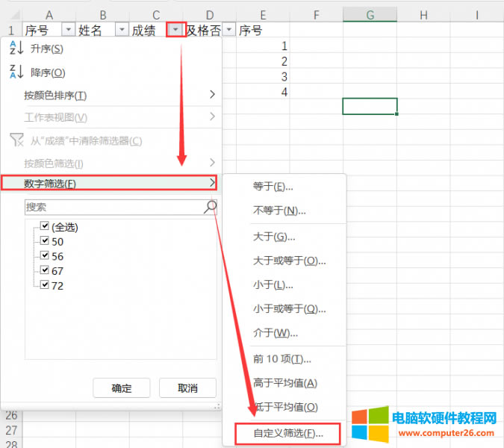
Task: Uncheck the value 67 checkbox
Action: pyautogui.click(x=45, y=270)
